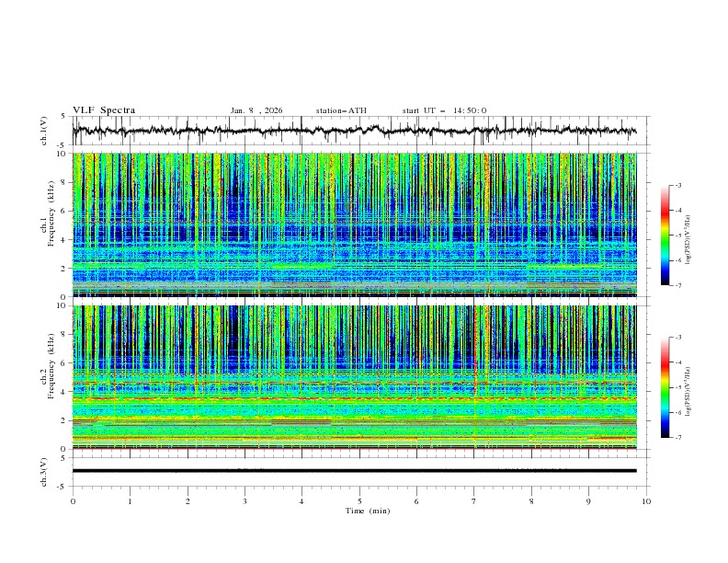Select the 2 minute tick on time axis
The image size is (728, 563).
188,500
